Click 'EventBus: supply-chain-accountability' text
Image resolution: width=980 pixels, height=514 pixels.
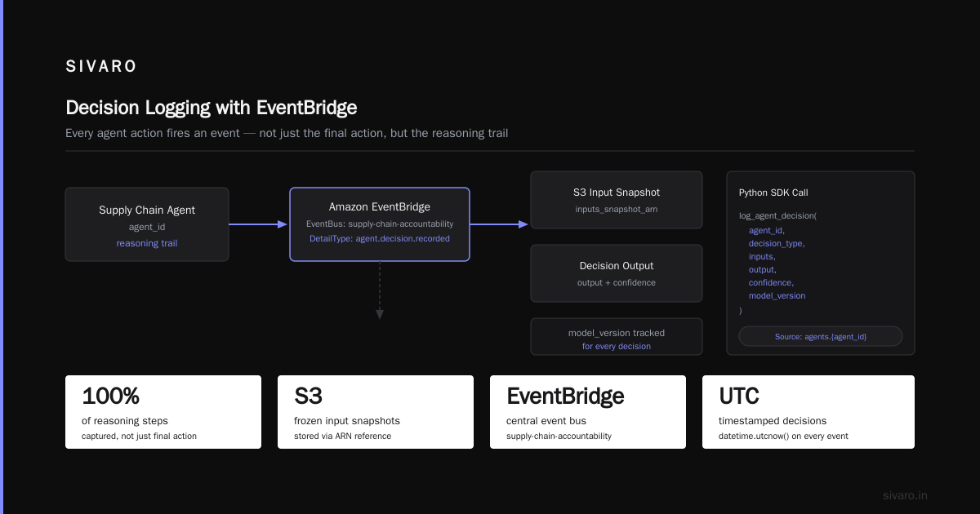(x=380, y=224)
